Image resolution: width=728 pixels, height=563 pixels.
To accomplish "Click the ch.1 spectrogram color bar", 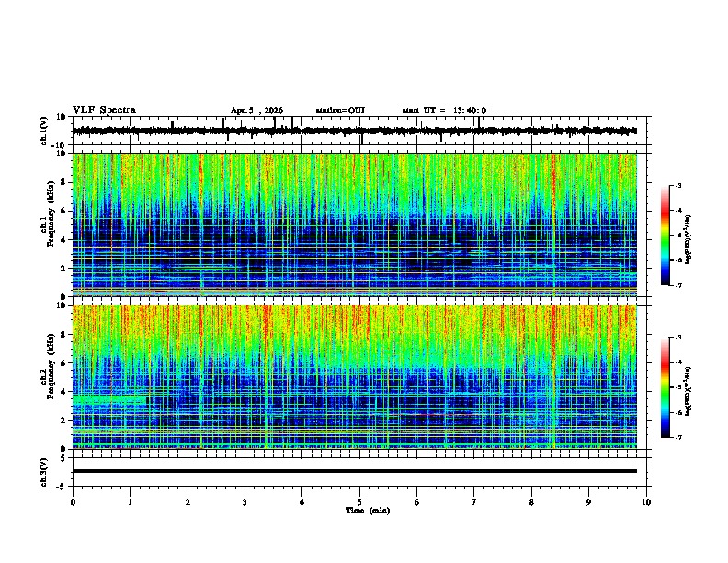I will pyautogui.click(x=665, y=236).
